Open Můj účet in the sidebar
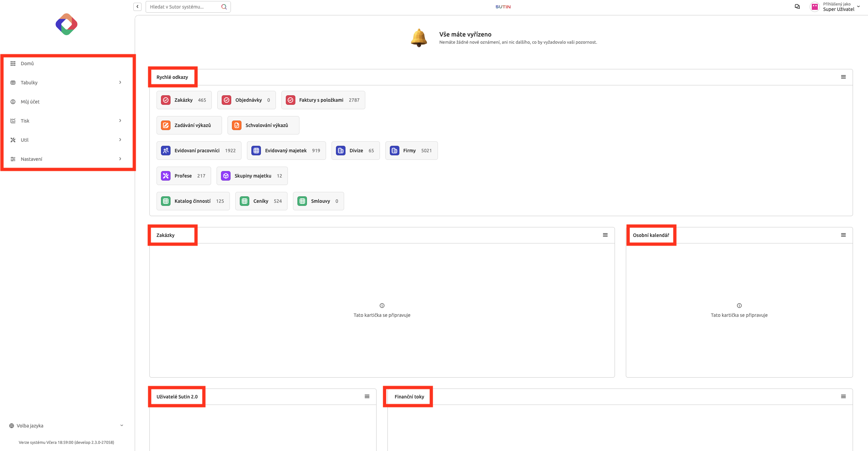Image resolution: width=868 pixels, height=451 pixels. click(x=30, y=102)
